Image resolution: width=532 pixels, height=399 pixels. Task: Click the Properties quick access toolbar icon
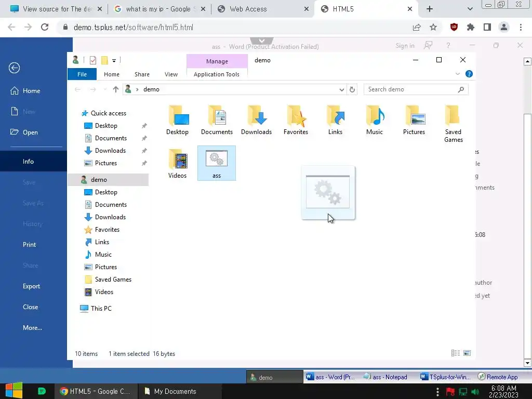(92, 60)
